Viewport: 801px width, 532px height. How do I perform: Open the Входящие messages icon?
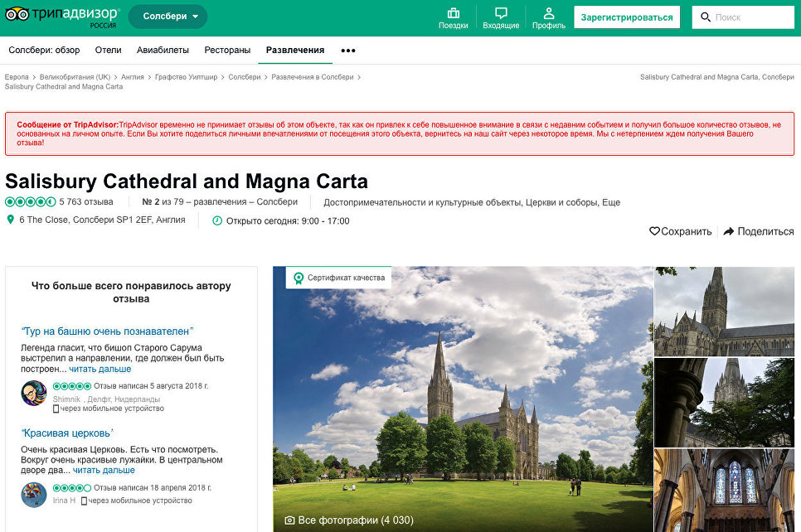(x=499, y=17)
